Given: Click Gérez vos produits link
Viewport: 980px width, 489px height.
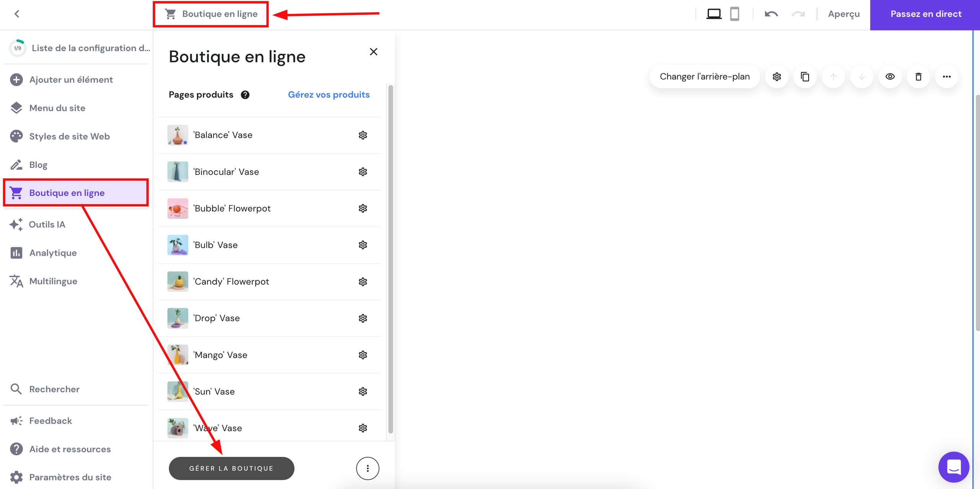Looking at the screenshot, I should point(328,95).
